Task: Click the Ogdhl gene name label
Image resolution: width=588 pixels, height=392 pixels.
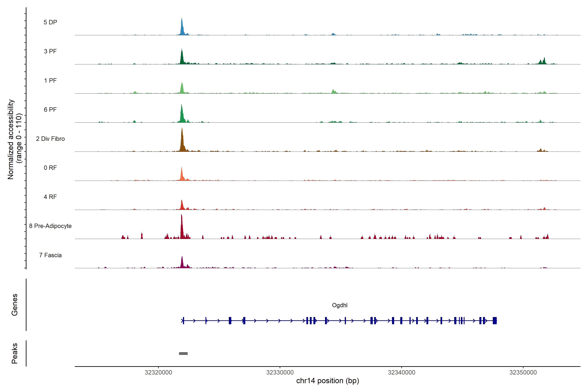Action: point(340,305)
